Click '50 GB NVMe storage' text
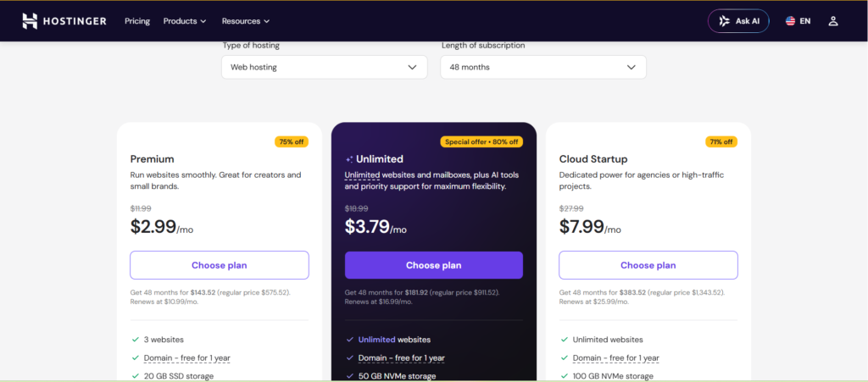Image resolution: width=868 pixels, height=382 pixels. click(397, 376)
